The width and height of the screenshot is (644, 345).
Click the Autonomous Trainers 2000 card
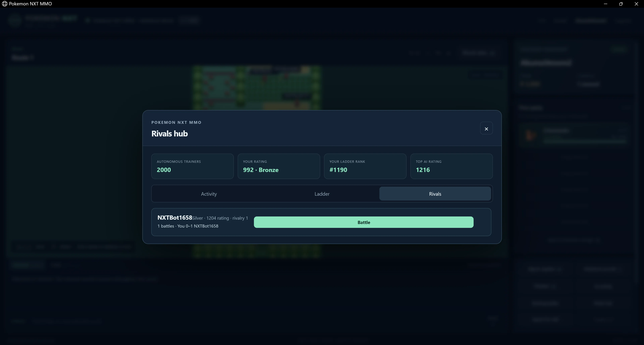tap(192, 166)
